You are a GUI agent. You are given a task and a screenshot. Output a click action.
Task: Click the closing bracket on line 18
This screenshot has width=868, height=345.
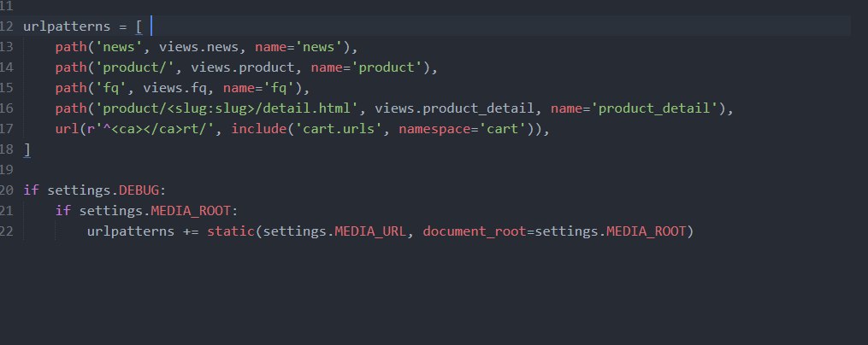[27, 149]
